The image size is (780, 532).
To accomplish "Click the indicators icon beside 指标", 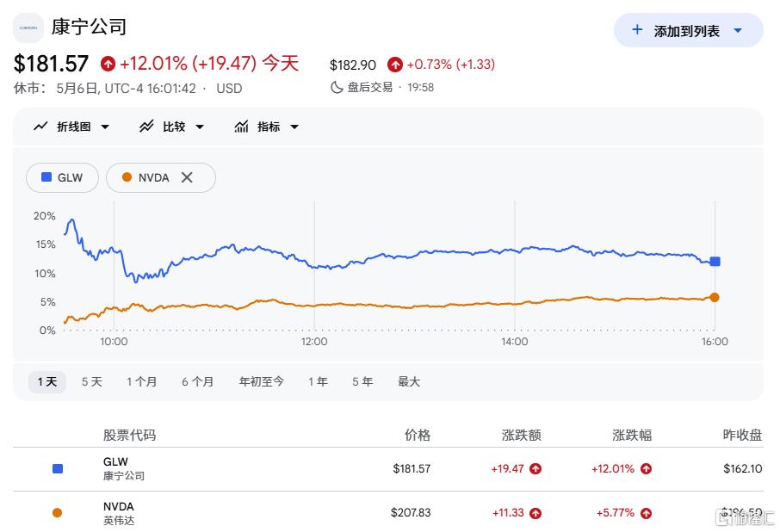I will [241, 127].
